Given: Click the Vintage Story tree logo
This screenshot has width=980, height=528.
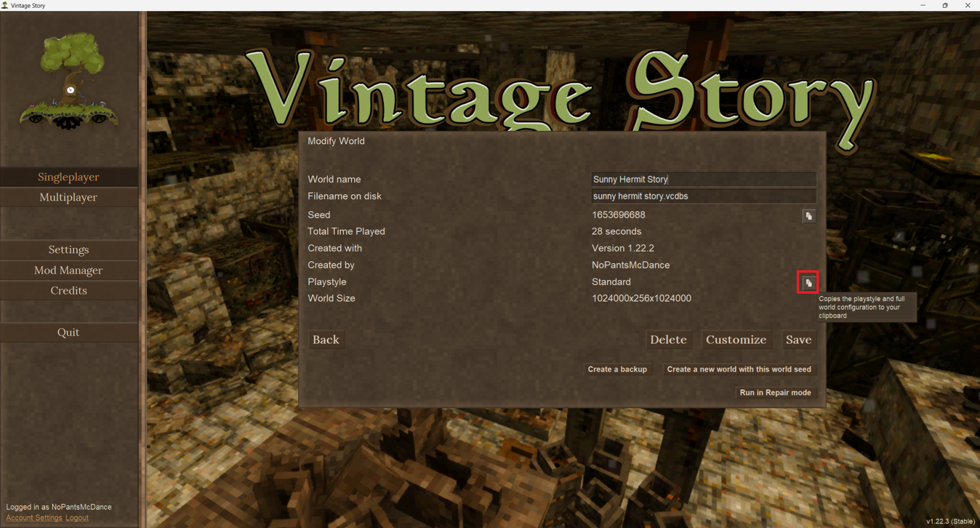Looking at the screenshot, I should [x=69, y=81].
